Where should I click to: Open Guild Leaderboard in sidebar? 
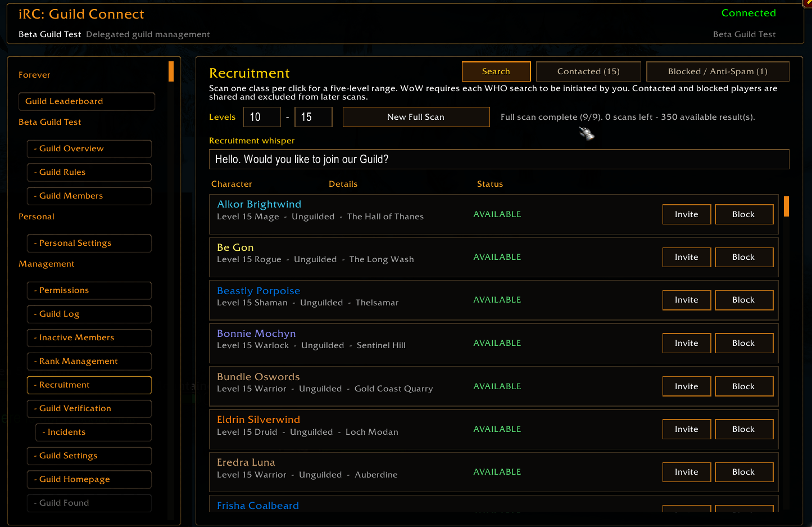(x=87, y=101)
